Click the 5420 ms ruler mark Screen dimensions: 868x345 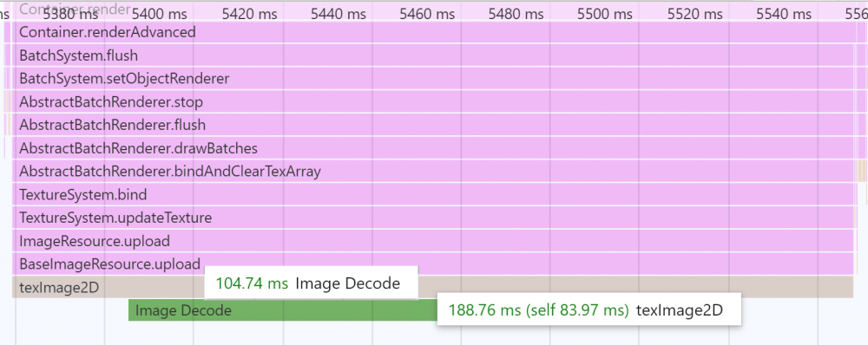(x=249, y=14)
